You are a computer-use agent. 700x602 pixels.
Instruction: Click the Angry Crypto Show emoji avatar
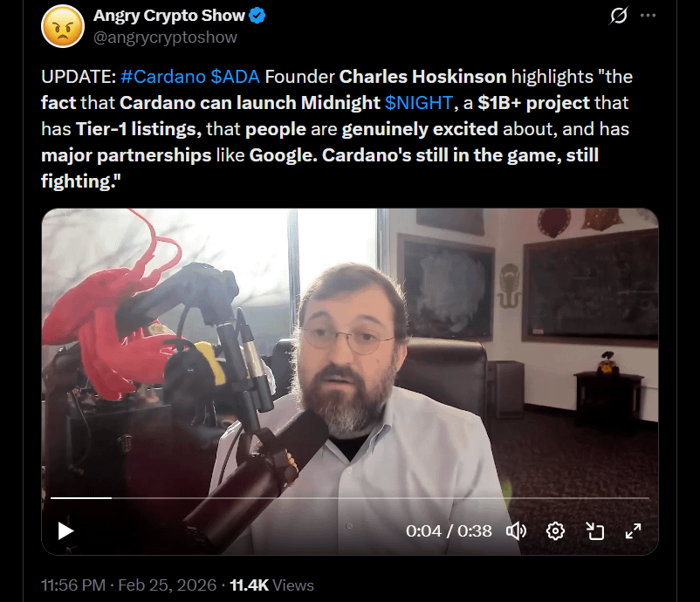63,26
